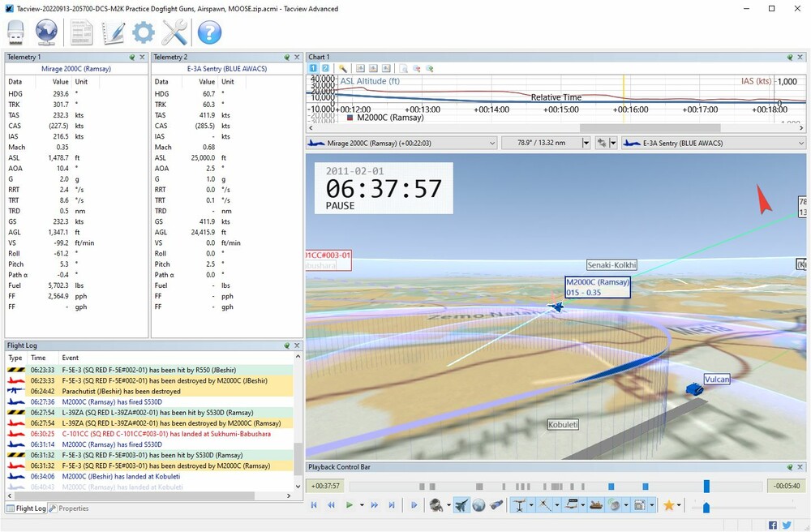The height and width of the screenshot is (532, 811).
Task: Click the playback speed slider handle
Action: (706, 507)
